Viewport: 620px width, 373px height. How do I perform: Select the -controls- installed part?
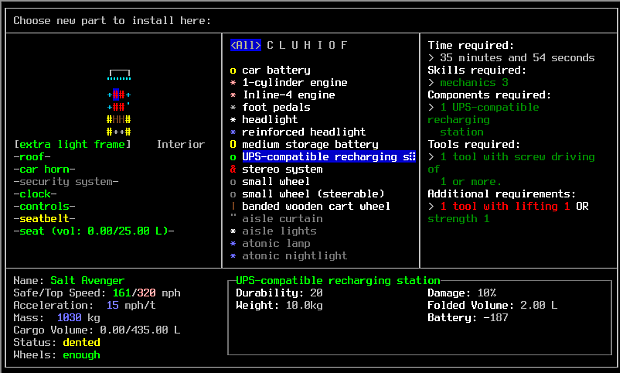coord(44,206)
